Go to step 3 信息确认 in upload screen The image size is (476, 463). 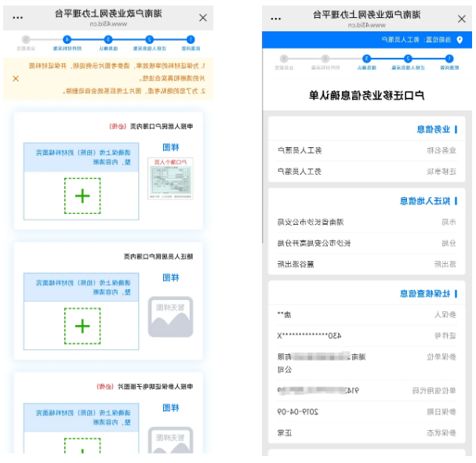[x=108, y=43]
